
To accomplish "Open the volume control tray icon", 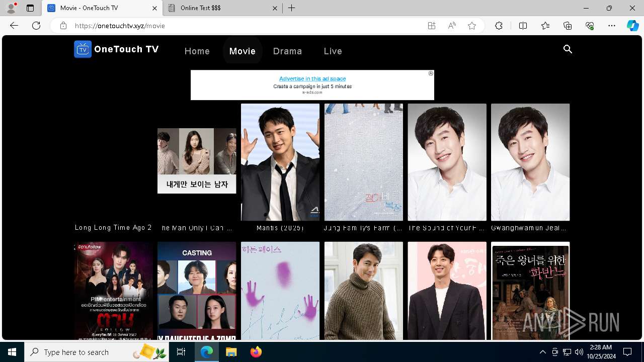I will [579, 352].
